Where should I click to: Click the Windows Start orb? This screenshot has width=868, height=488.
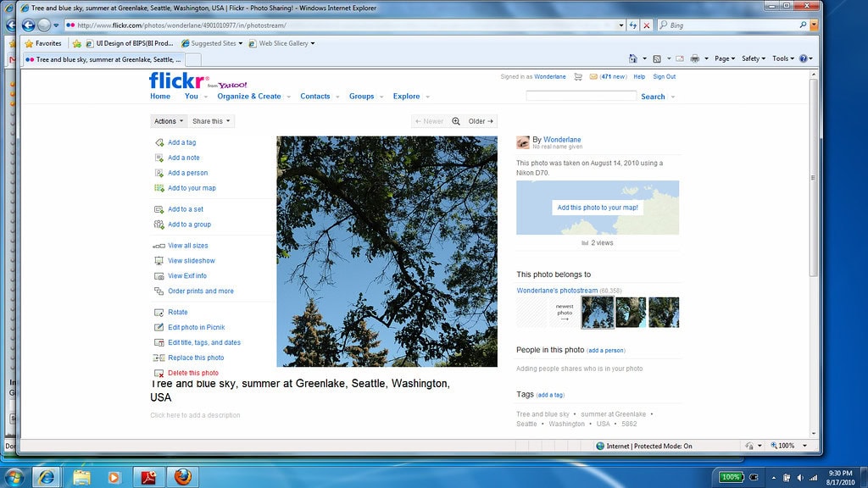click(14, 477)
